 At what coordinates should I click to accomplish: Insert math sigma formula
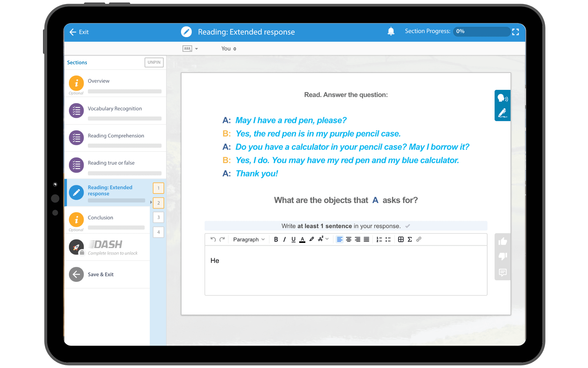410,240
